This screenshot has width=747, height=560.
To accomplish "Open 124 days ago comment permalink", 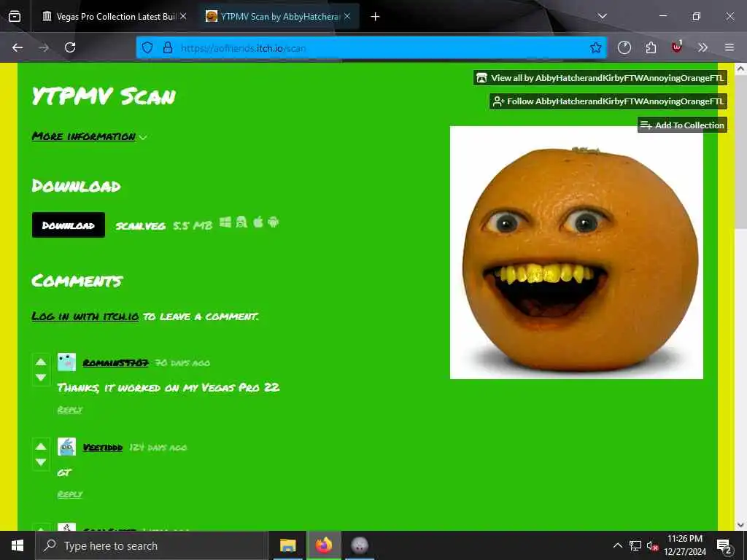I will pyautogui.click(x=158, y=448).
